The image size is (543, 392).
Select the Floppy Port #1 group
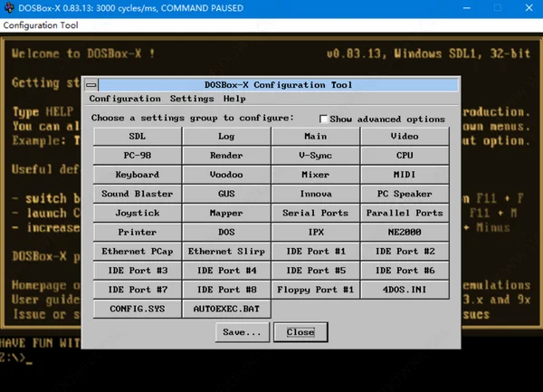coord(316,290)
